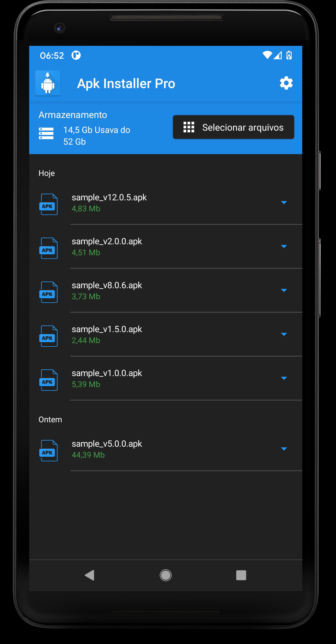
Task: Tap the 2,44 Mb size label
Action: [86, 340]
